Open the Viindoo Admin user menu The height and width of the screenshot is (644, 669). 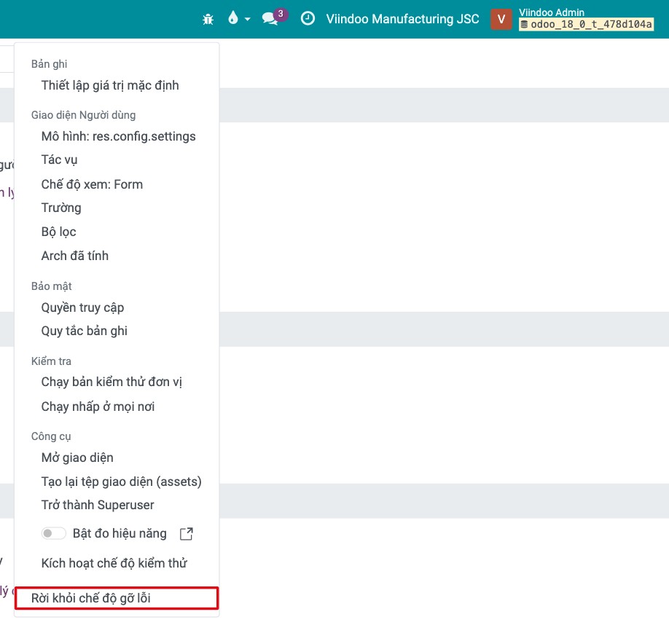click(551, 12)
